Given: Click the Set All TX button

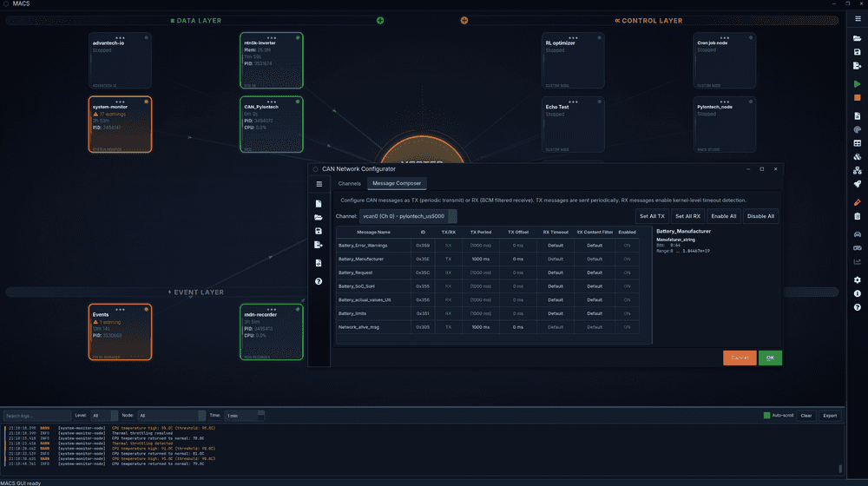Looking at the screenshot, I should click(x=652, y=216).
